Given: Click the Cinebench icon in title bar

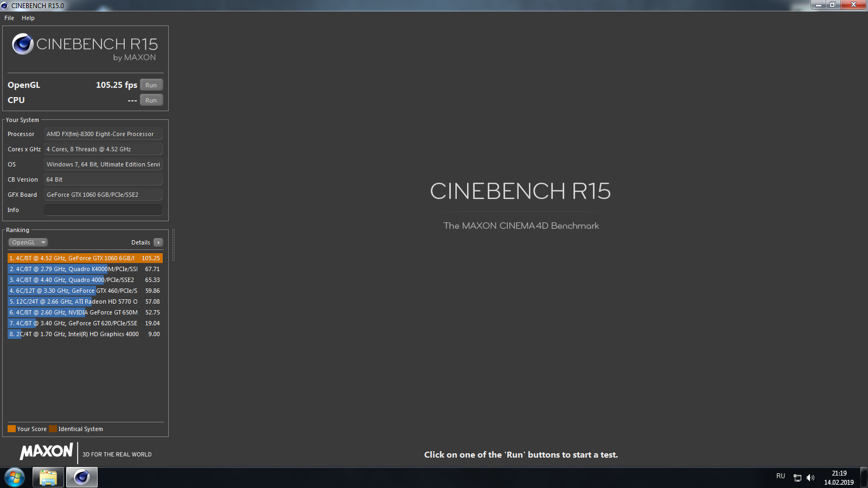Looking at the screenshot, I should (4, 5).
